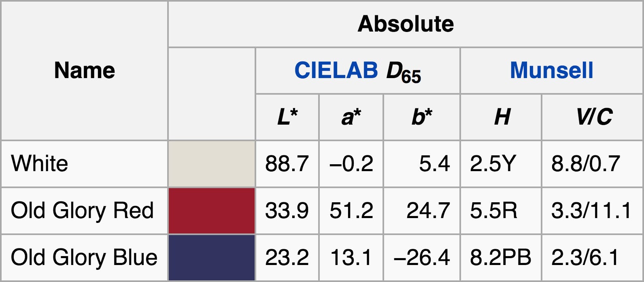Viewport: 644px width, 282px height.
Task: Click the H column header
Action: click(x=501, y=117)
